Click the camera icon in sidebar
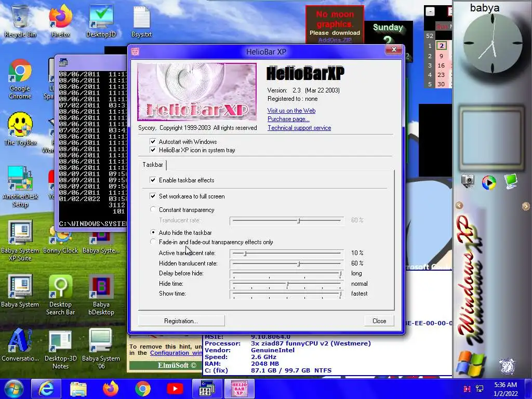The image size is (532, 399). [x=468, y=181]
